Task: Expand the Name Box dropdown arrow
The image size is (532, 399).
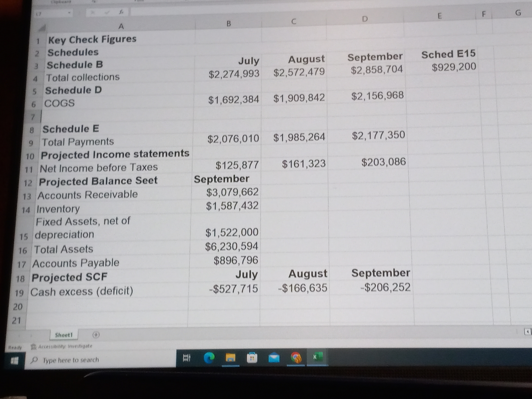Action: (70, 13)
